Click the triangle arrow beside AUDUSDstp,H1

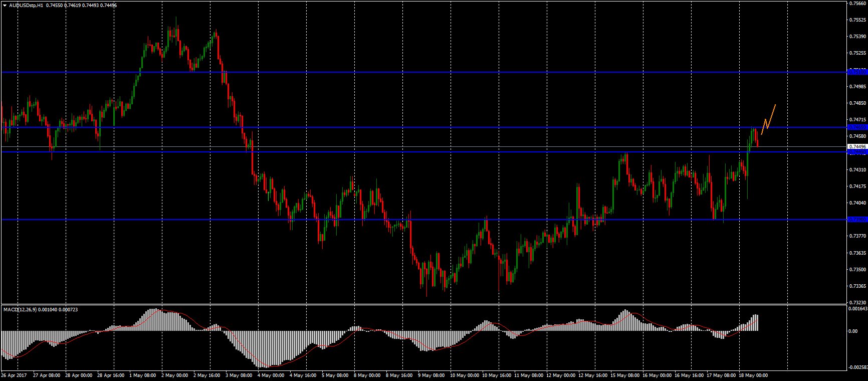tap(5, 5)
